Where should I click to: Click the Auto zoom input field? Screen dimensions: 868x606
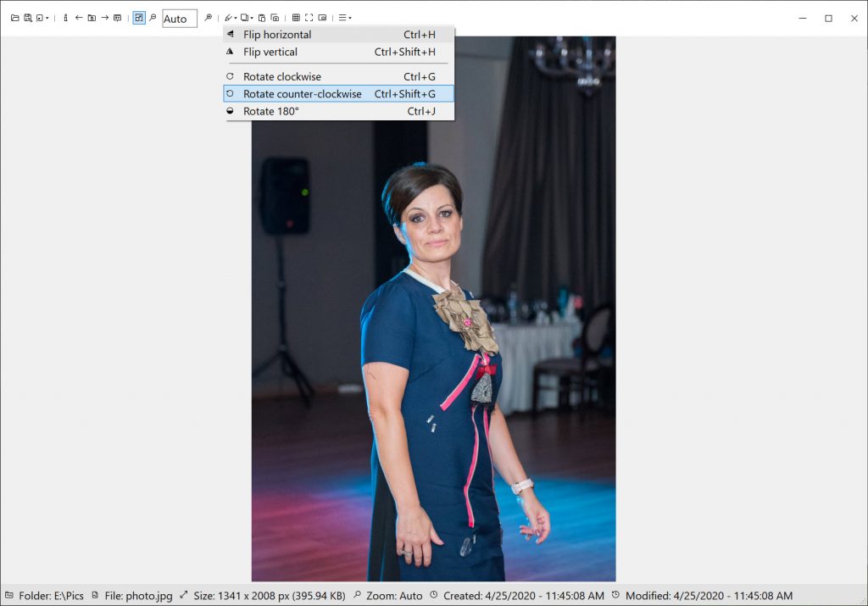180,19
